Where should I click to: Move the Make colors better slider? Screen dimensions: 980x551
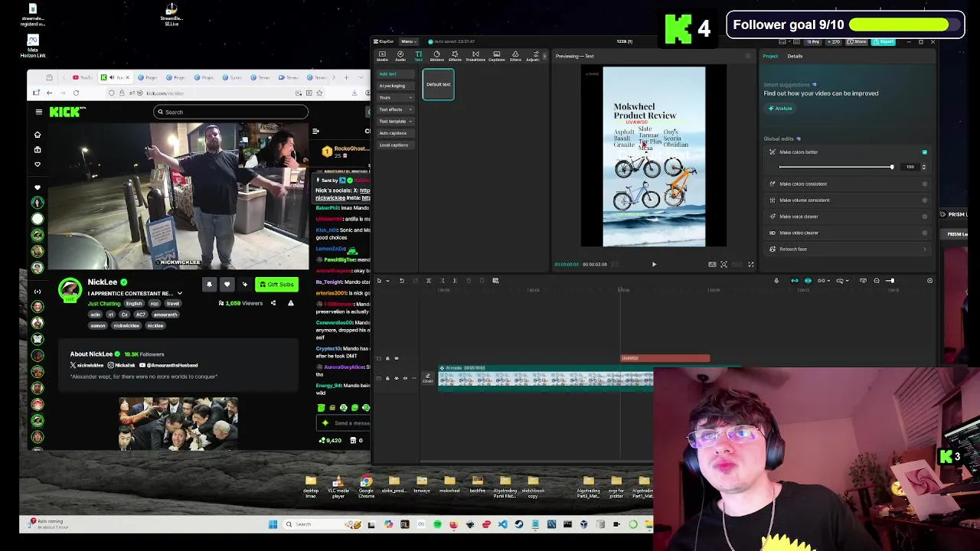[x=891, y=167]
